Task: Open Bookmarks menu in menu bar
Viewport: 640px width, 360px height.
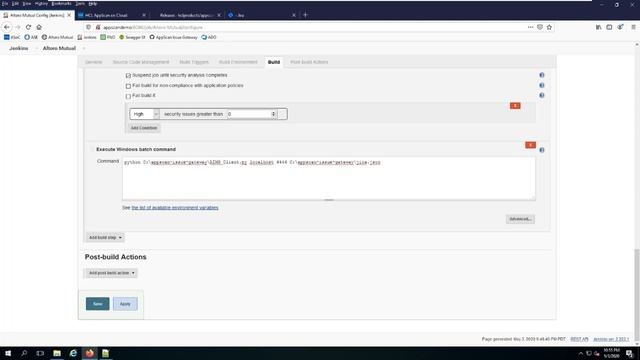Action: pos(61,3)
